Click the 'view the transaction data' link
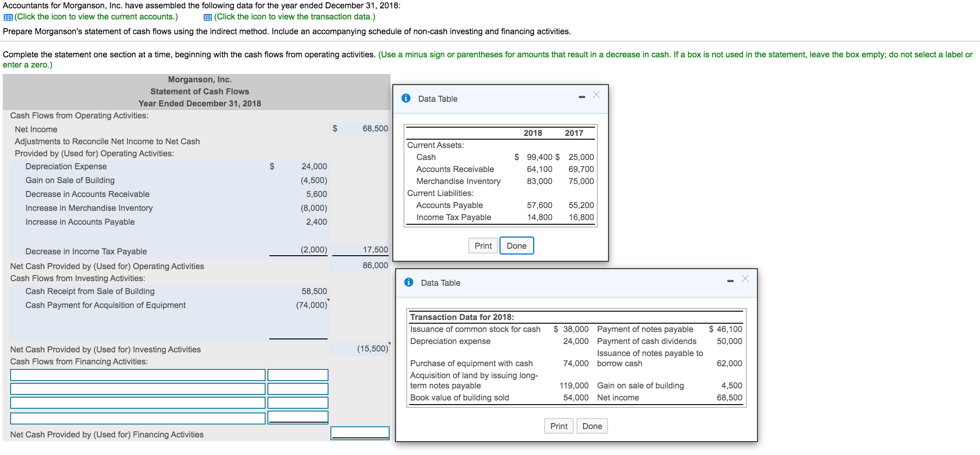980x455 pixels. (295, 17)
